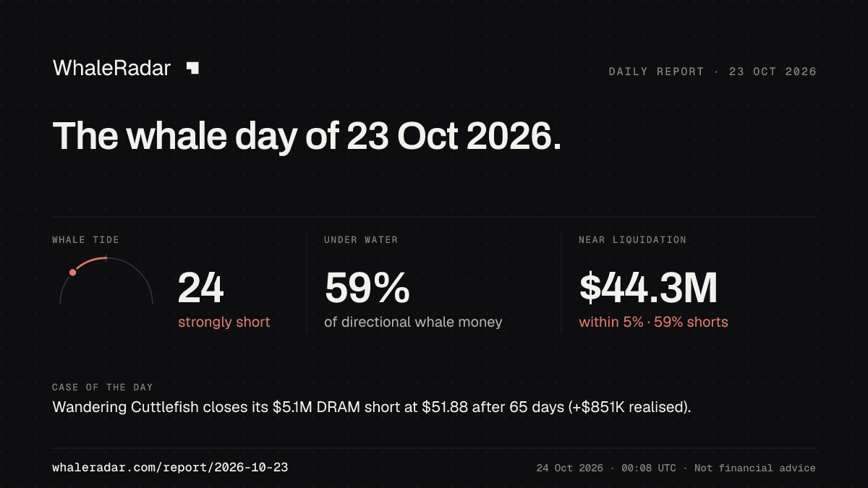Click the Whale Tide gauge arc
The width and height of the screenshot is (868, 488).
pos(106,281)
